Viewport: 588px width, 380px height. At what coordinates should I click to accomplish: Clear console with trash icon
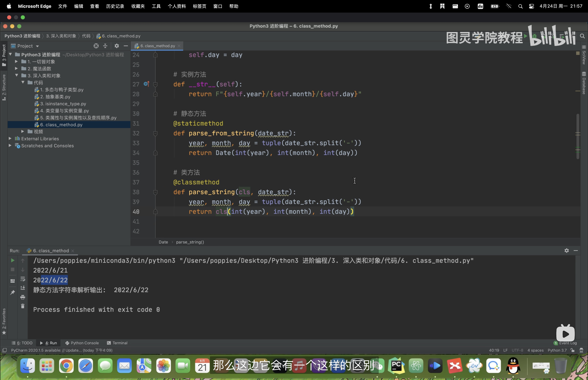(x=23, y=306)
